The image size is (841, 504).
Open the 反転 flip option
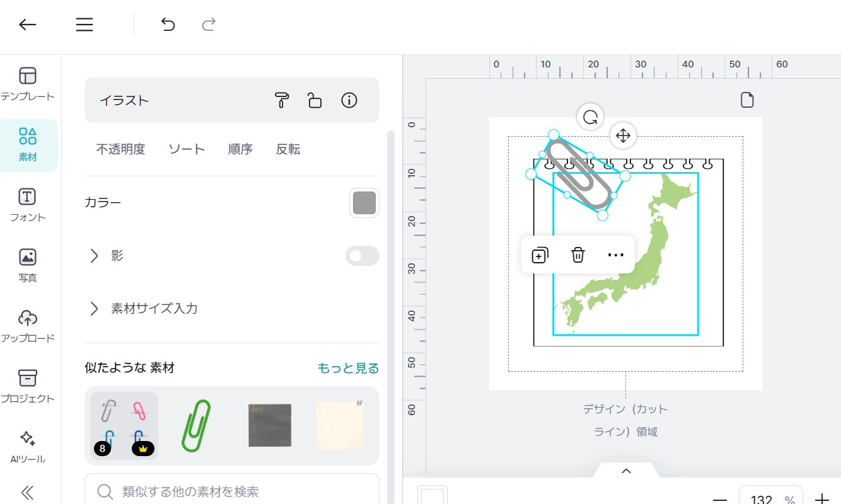[288, 149]
